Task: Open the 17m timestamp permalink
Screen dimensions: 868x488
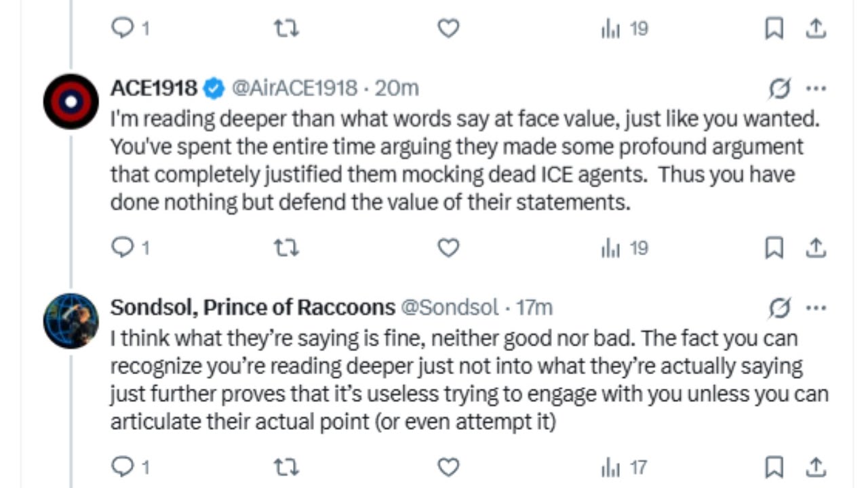Action: [534, 308]
